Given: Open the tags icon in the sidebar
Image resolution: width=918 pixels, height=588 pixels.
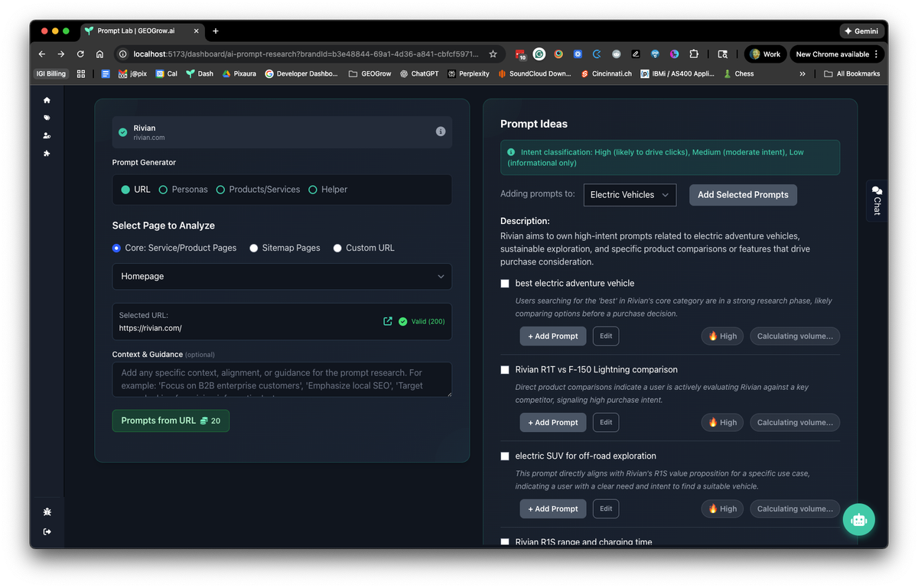Looking at the screenshot, I should (47, 118).
